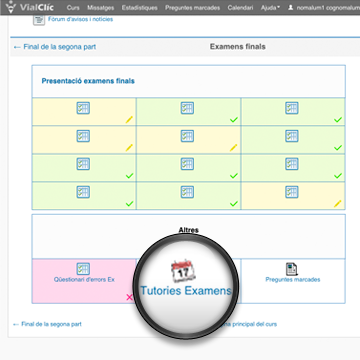This screenshot has height=360, width=360.
Task: Open quiz icon in second row, first column cell
Action: [x=83, y=136]
